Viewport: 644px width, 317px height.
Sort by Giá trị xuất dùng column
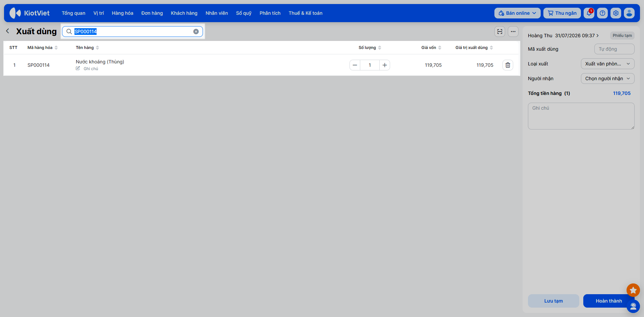click(x=474, y=48)
